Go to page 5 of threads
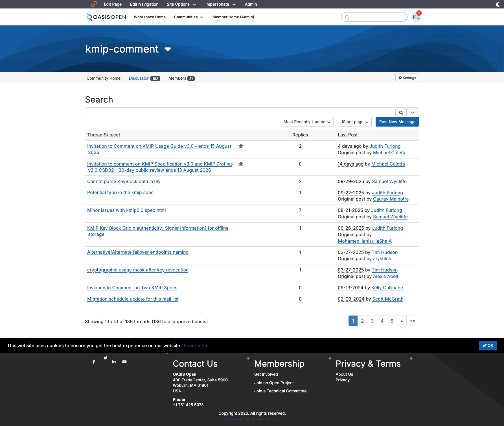The height and width of the screenshot is (426, 504). [392, 321]
